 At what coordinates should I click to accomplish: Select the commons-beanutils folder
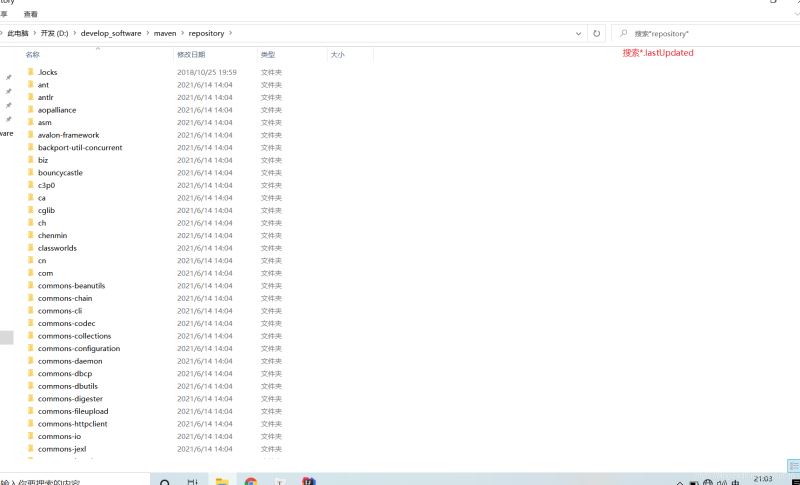(x=71, y=286)
